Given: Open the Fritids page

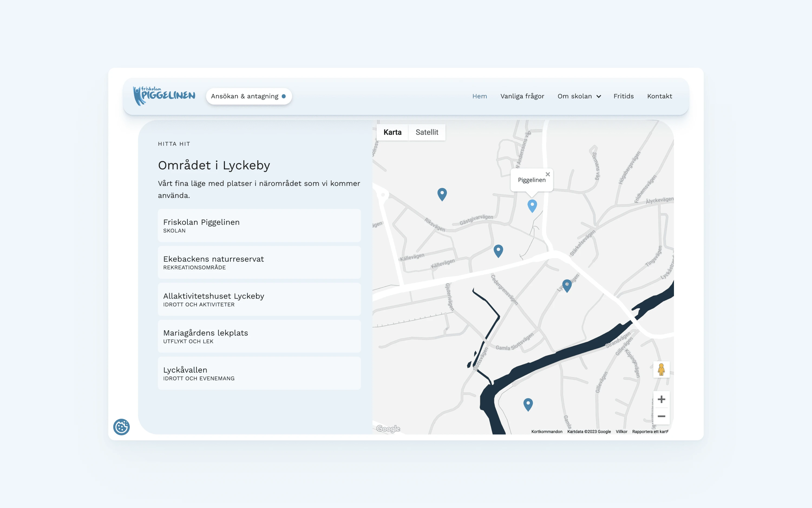Looking at the screenshot, I should tap(623, 96).
